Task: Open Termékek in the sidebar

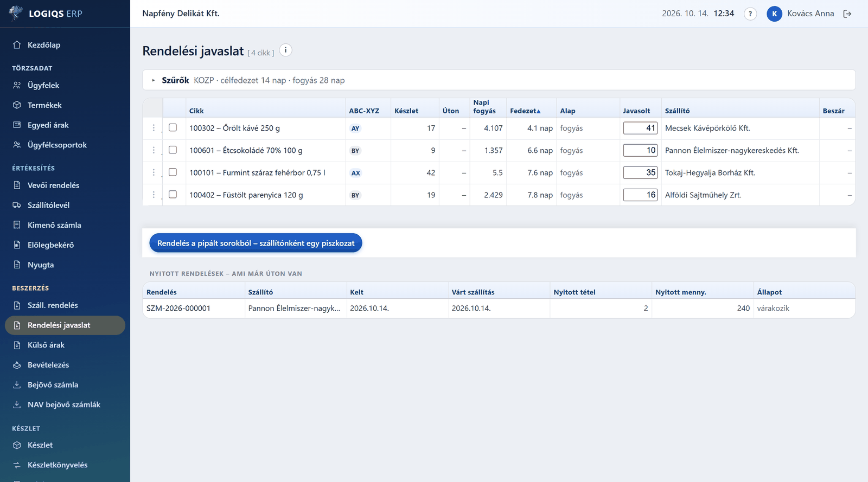Action: pos(65,105)
